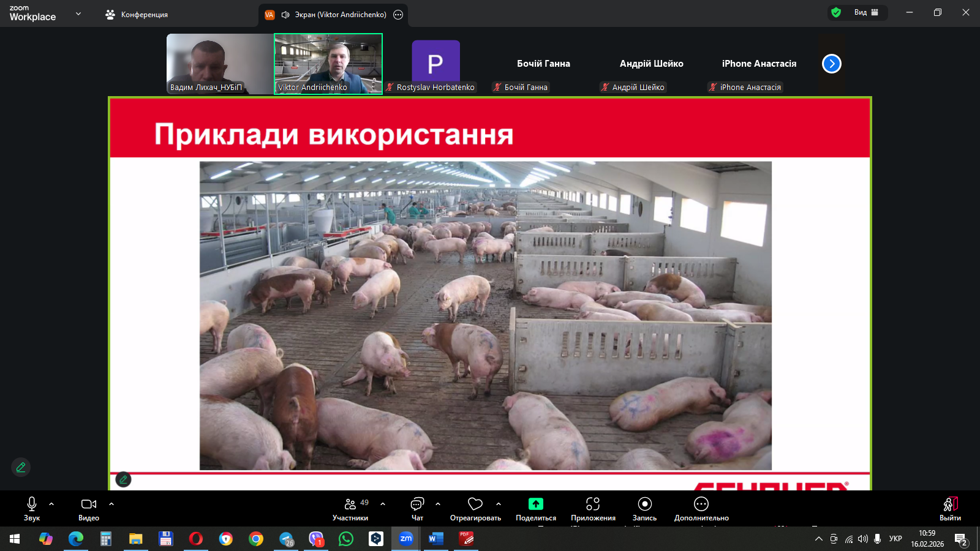Select iPhone Анастасія participant tile
This screenshot has width=980, height=551.
click(x=759, y=64)
